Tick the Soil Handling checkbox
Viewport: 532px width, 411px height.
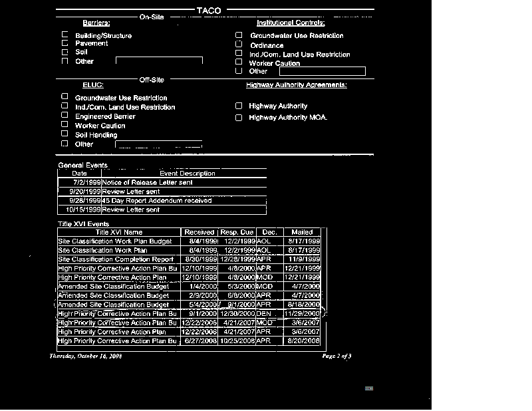(65, 134)
